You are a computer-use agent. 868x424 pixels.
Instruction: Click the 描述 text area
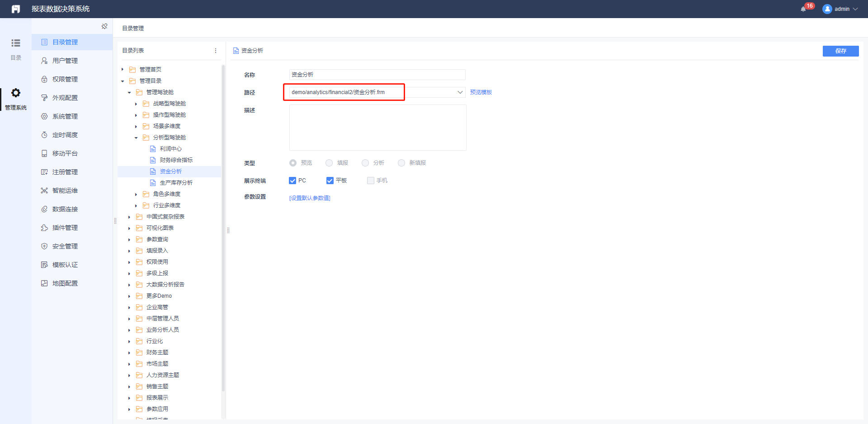(x=377, y=128)
